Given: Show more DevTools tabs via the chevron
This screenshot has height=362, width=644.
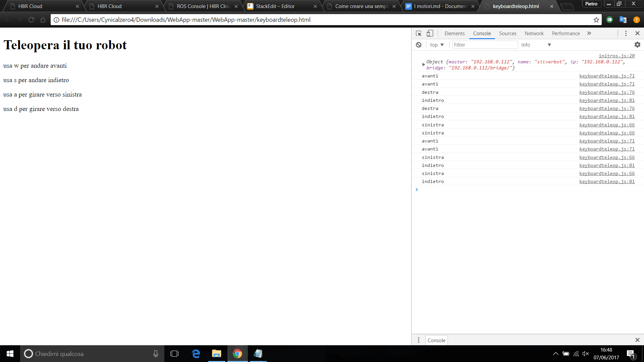Looking at the screenshot, I should [x=589, y=34].
